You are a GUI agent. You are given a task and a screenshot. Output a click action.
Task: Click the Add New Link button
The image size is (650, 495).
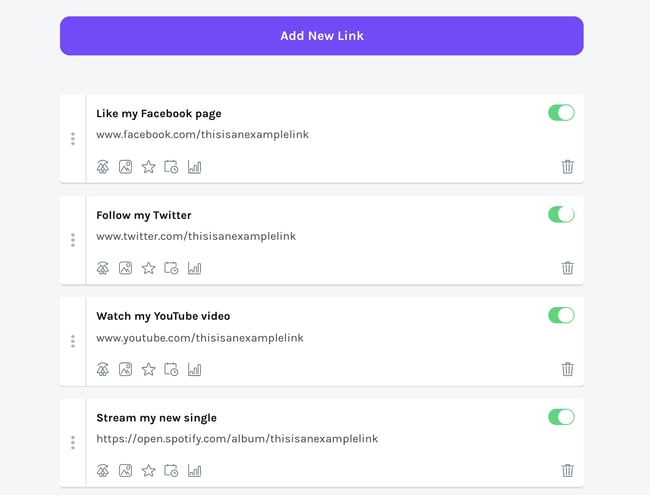321,36
